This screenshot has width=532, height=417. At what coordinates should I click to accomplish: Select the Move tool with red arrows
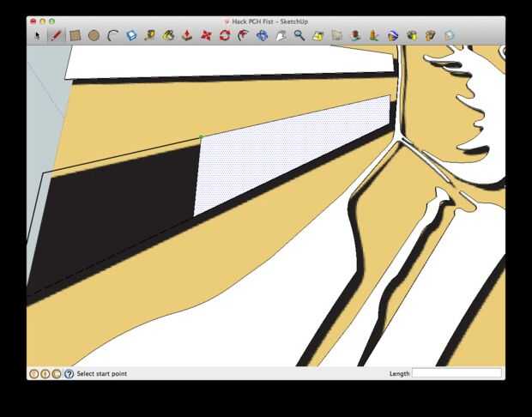206,35
